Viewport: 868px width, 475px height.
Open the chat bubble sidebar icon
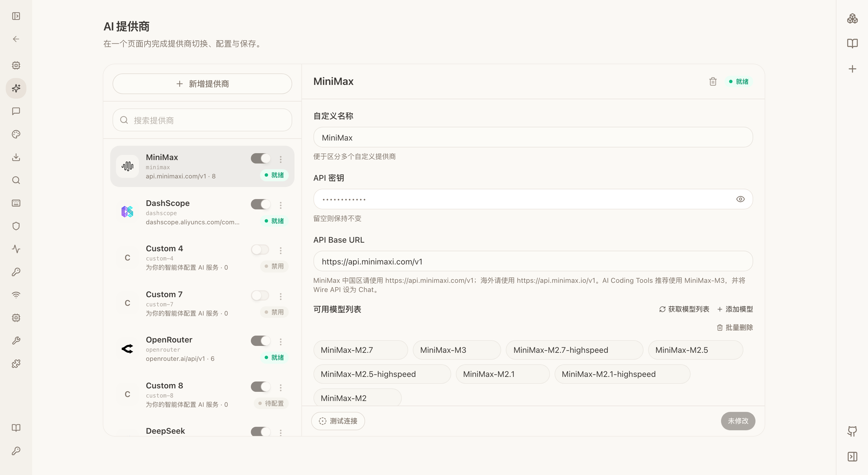pyautogui.click(x=16, y=111)
